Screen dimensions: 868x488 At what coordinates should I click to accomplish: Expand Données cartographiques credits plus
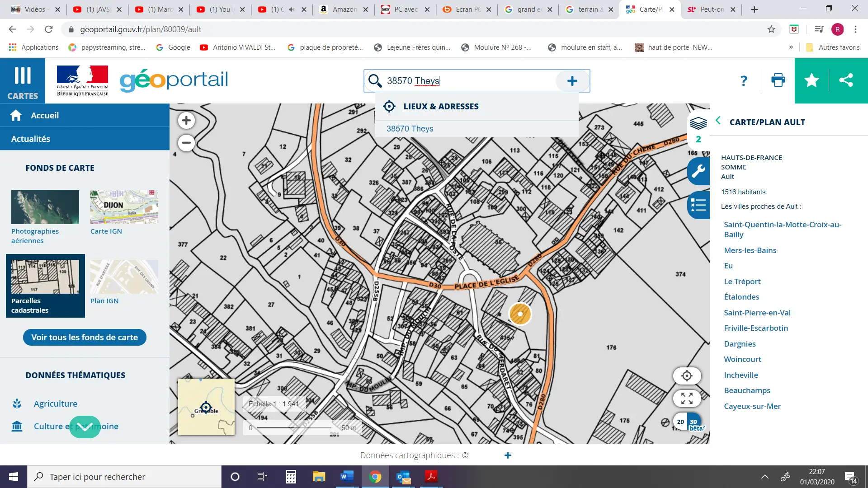pyautogui.click(x=508, y=455)
